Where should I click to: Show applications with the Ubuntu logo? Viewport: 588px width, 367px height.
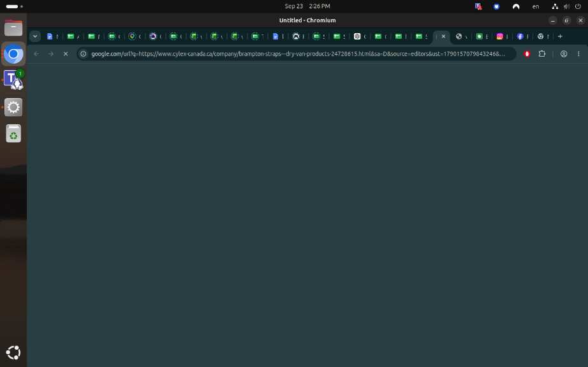pos(13,352)
